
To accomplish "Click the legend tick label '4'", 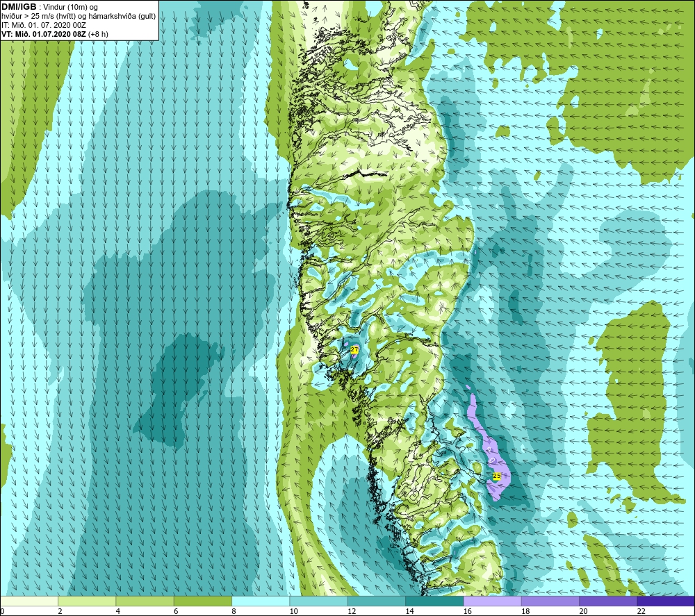I will click(118, 612).
